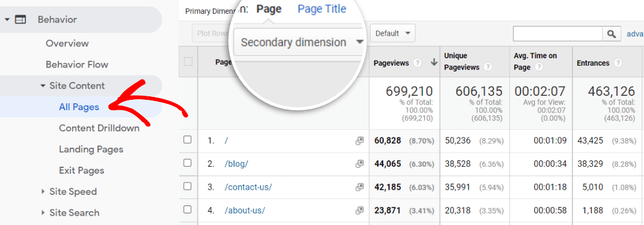Switch primary dimension to Page Title
Image resolution: width=644 pixels, height=225 pixels.
point(321,9)
